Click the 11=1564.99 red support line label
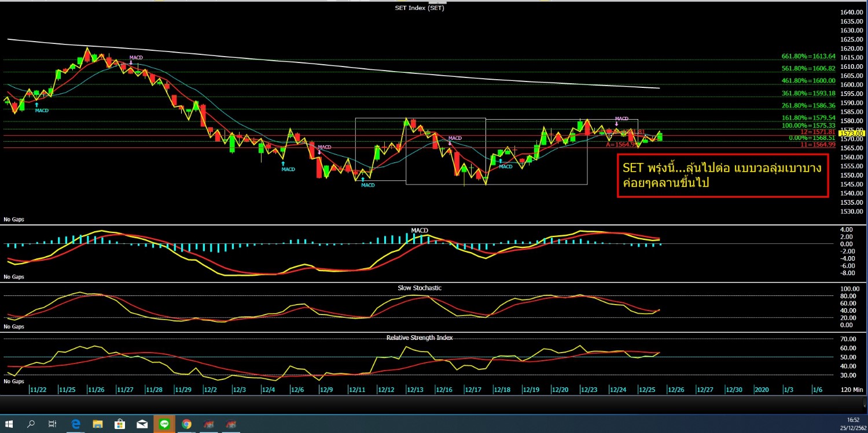 coord(818,145)
